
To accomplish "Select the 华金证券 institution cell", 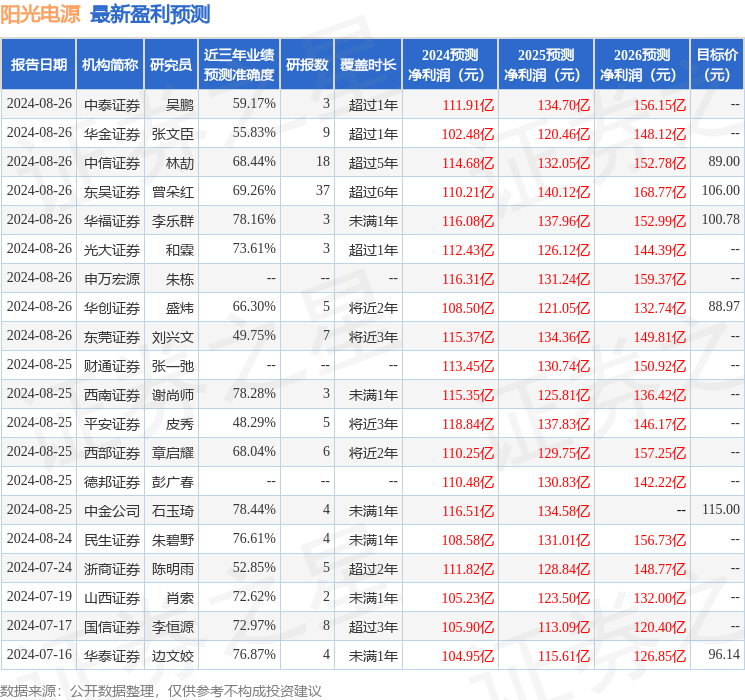I will pos(112,134).
